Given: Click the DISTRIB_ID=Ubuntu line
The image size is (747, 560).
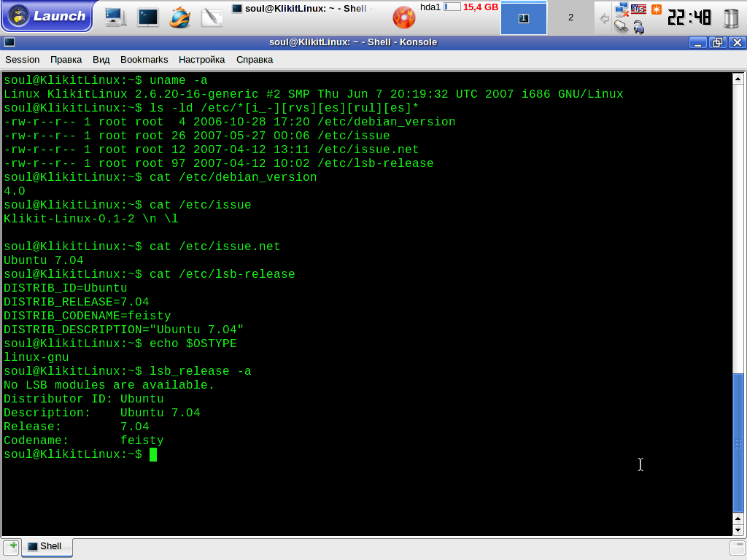Looking at the screenshot, I should click(x=65, y=288).
